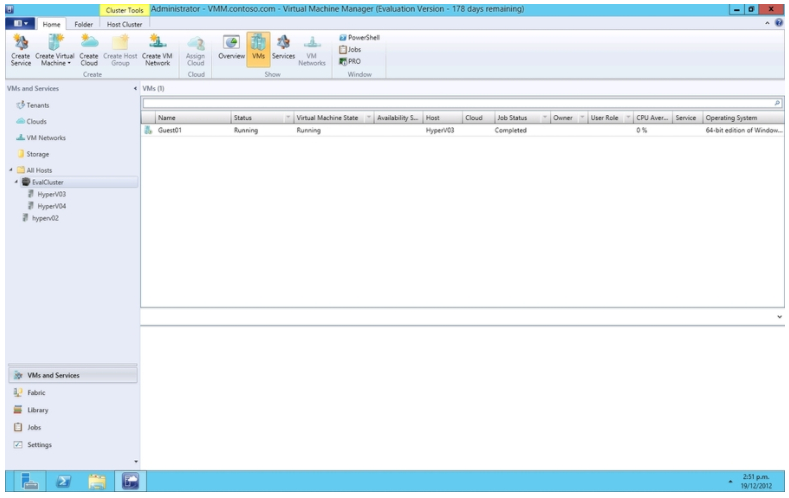This screenshot has width=789, height=498.
Task: Click the VM Networks show icon
Action: 311,50
